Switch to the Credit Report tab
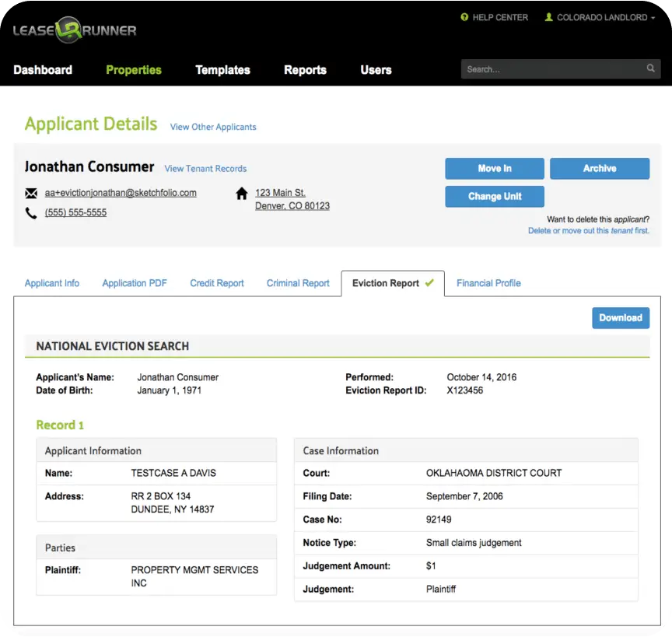This screenshot has height=637, width=672. pos(217,283)
